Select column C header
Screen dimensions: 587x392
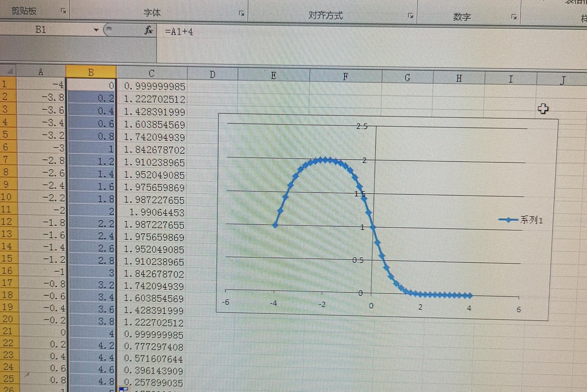(x=152, y=73)
